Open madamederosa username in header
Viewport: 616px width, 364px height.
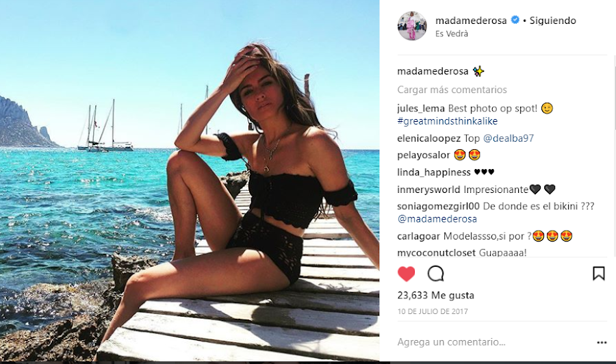(471, 21)
